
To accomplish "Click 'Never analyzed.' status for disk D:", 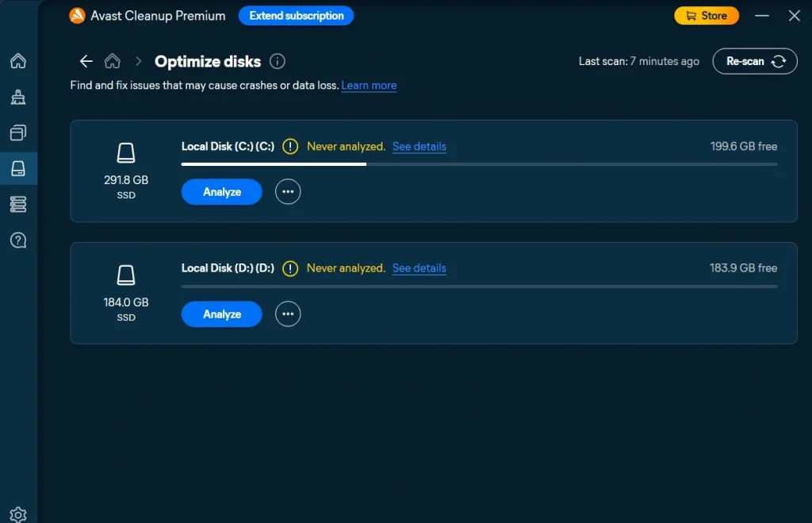I will (x=346, y=268).
